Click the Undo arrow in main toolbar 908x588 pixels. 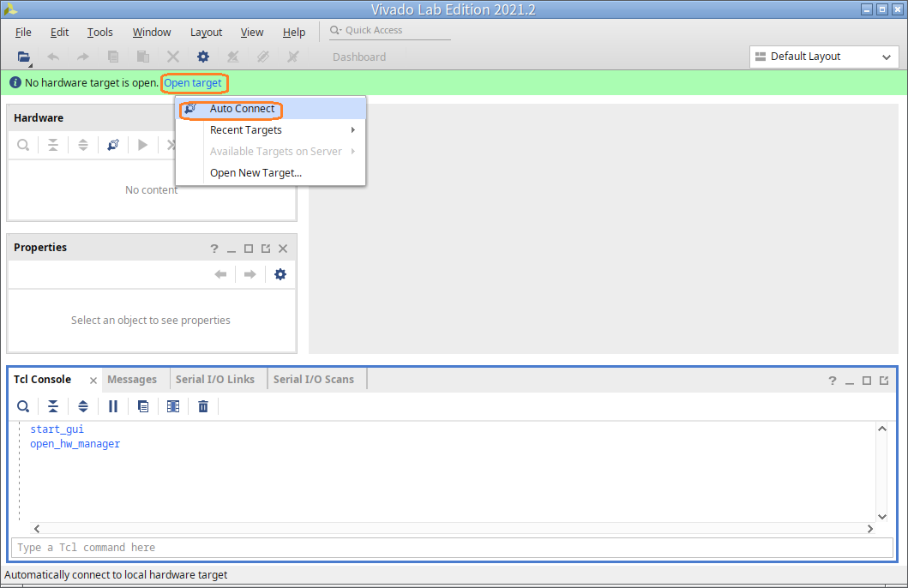pyautogui.click(x=53, y=57)
